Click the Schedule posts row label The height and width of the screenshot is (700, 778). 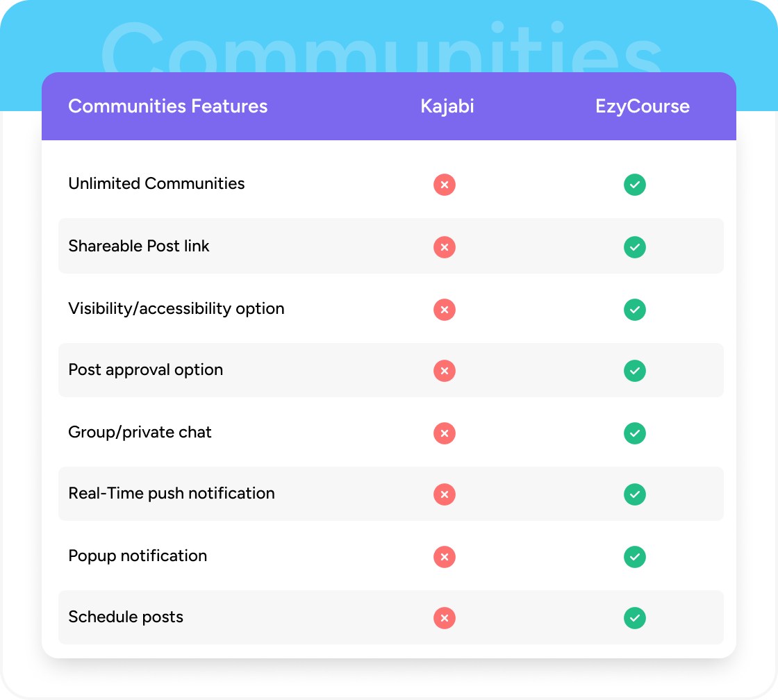(x=126, y=617)
